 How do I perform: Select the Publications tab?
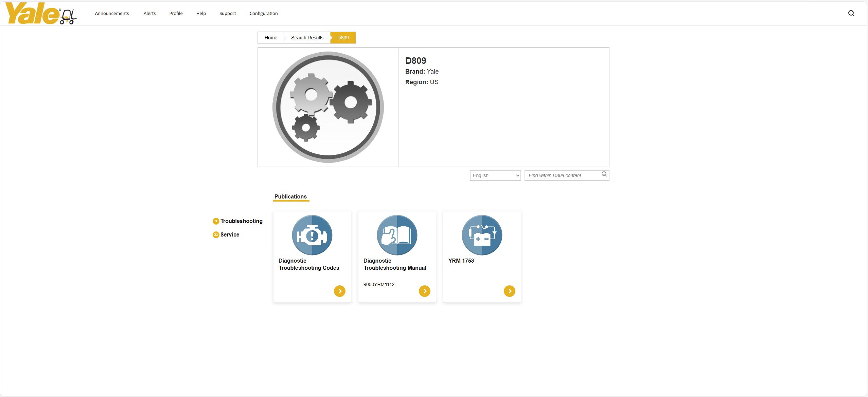pyautogui.click(x=290, y=196)
